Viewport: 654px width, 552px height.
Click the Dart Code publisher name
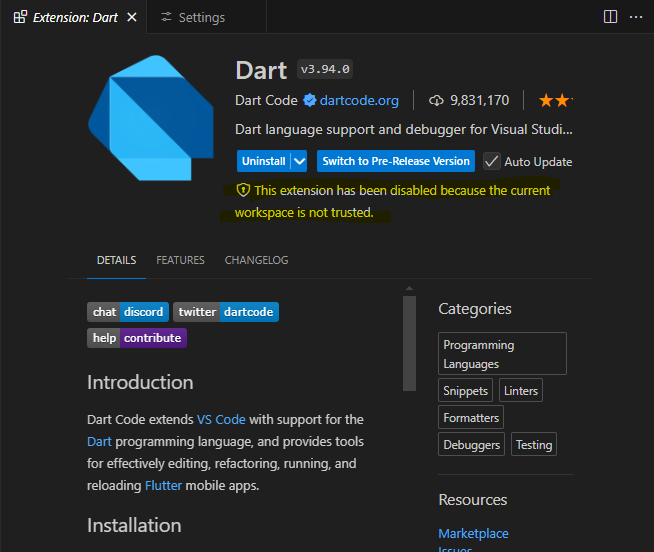click(266, 101)
